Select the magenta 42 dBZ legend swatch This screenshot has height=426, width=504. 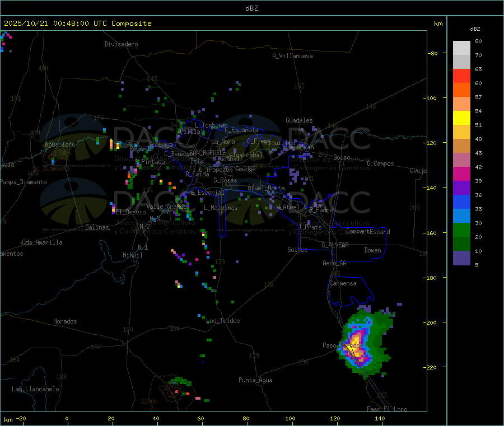point(461,174)
